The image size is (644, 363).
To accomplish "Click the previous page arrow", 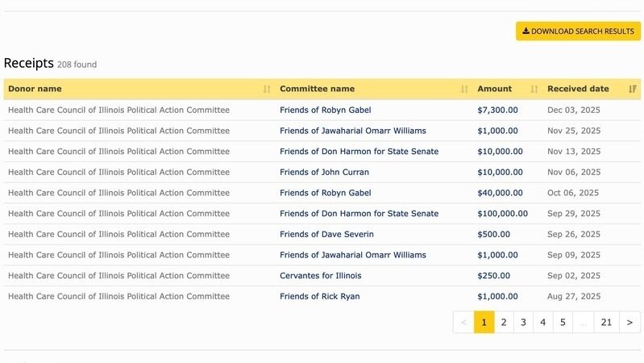I will 463,323.
